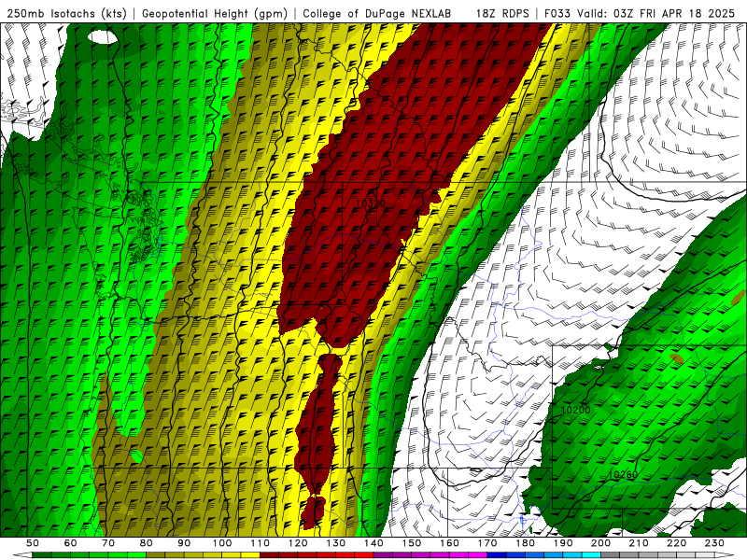Image resolution: width=747 pixels, height=560 pixels.
Task: Select the '18Z RDPS' model run label
Action: 502,14
